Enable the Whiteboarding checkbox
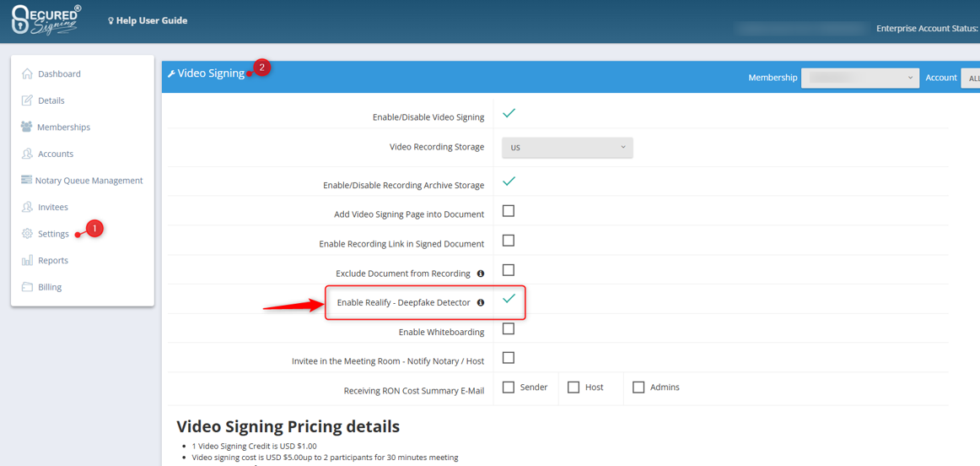The image size is (980, 466). [509, 328]
